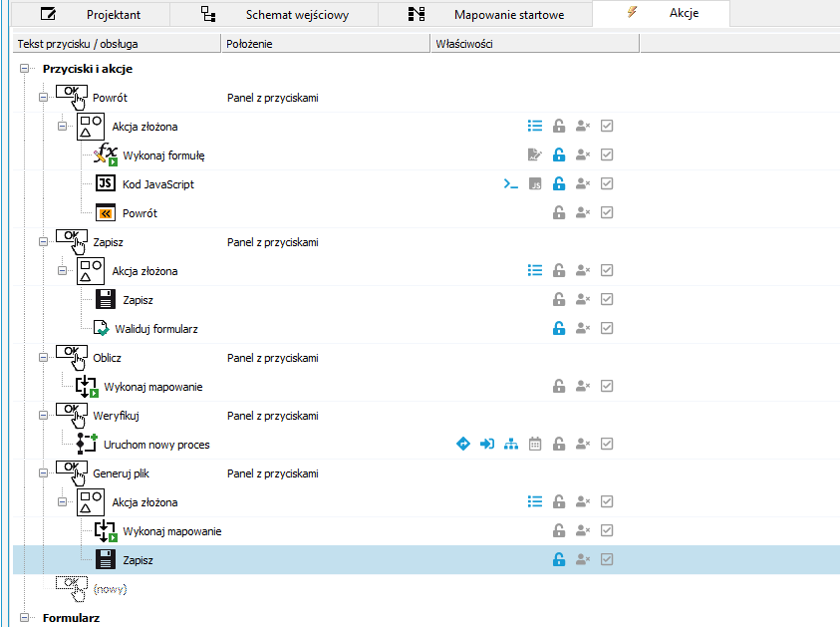Click the blue diamond arrow icon on Uruchom nowy proces
The image size is (840, 627).
pyautogui.click(x=463, y=445)
